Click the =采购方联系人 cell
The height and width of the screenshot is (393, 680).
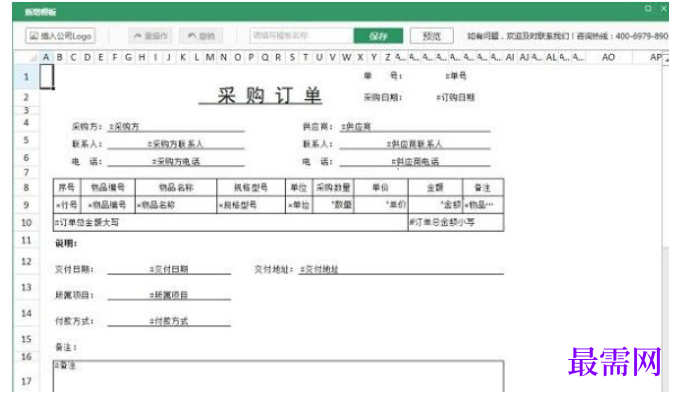click(176, 144)
